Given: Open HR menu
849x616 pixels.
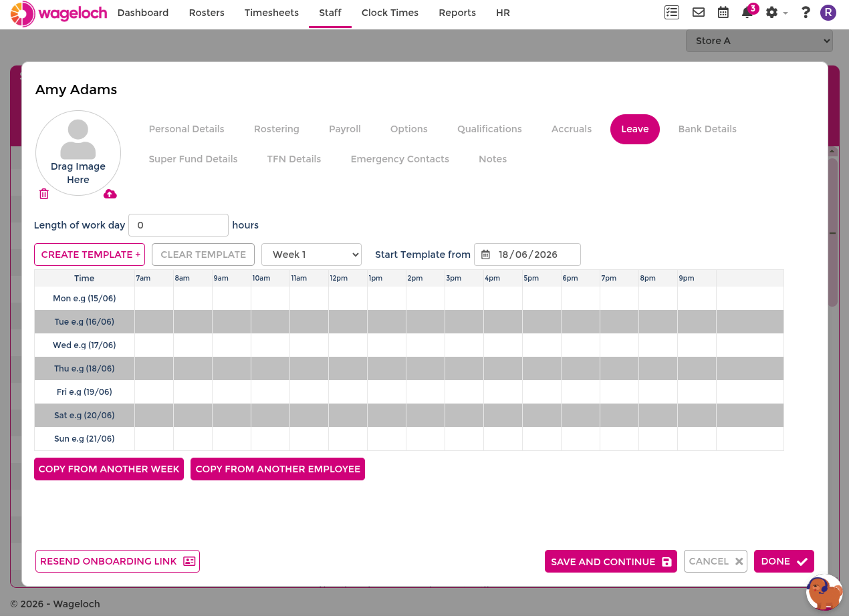Looking at the screenshot, I should coord(503,13).
